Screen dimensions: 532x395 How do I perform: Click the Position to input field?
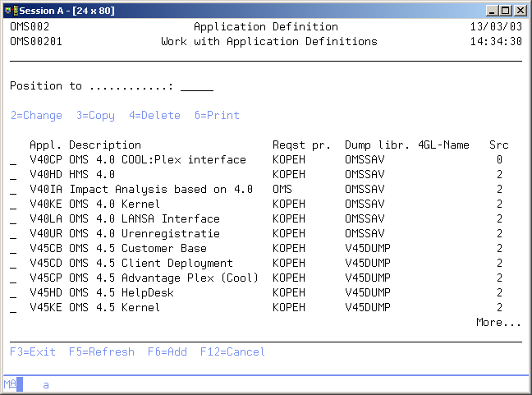coord(196,86)
